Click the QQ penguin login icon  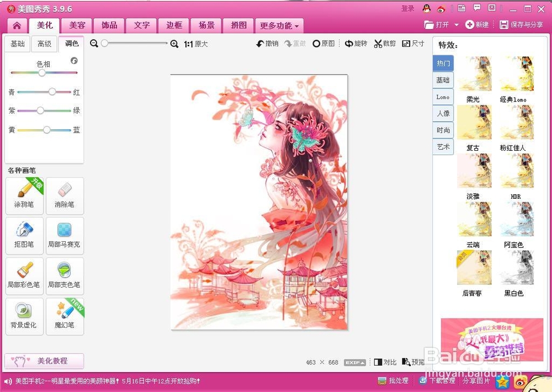click(x=426, y=8)
